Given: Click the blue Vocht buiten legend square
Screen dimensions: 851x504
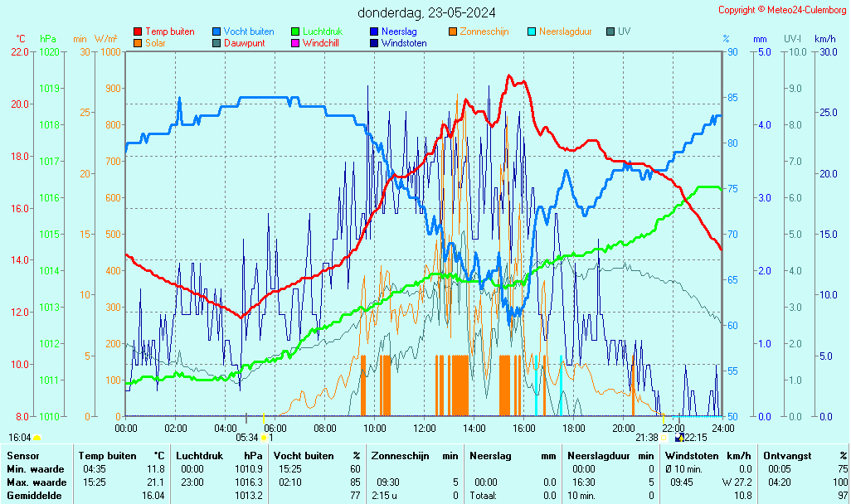Looking at the screenshot, I should (216, 31).
